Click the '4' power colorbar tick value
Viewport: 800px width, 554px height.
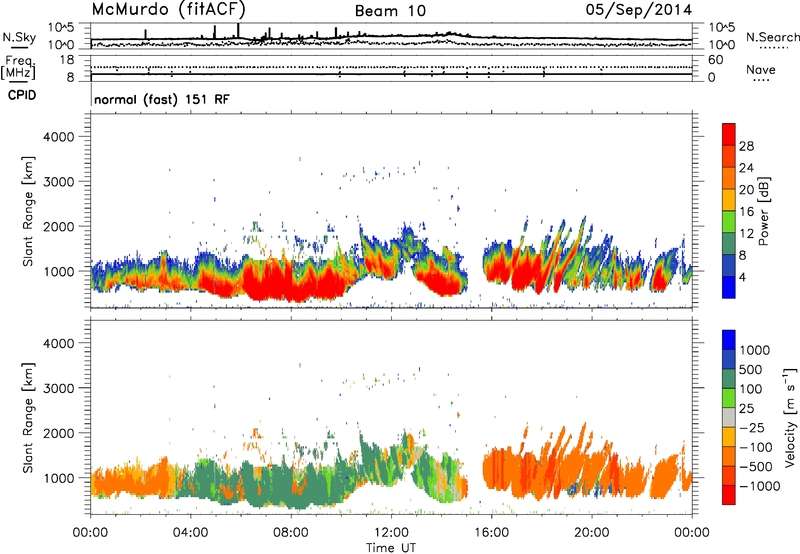point(742,278)
